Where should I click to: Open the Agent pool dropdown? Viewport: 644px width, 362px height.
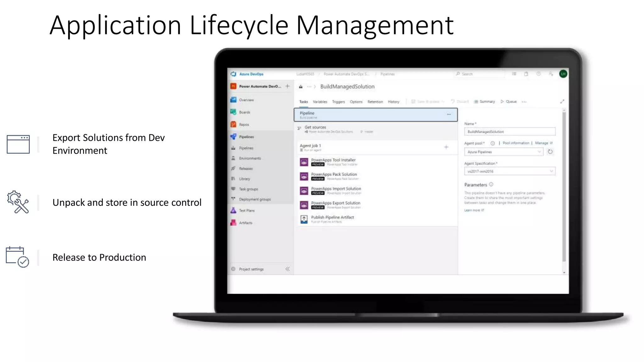[x=504, y=152]
